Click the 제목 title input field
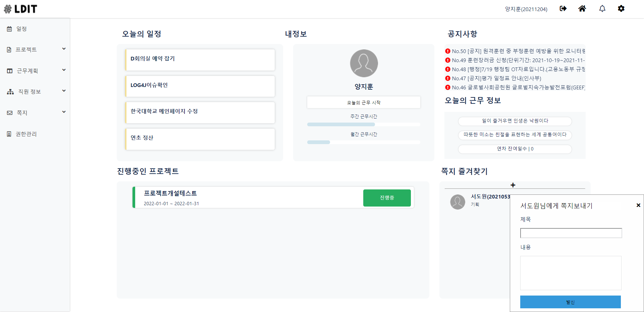The height and width of the screenshot is (312, 644). pos(571,233)
